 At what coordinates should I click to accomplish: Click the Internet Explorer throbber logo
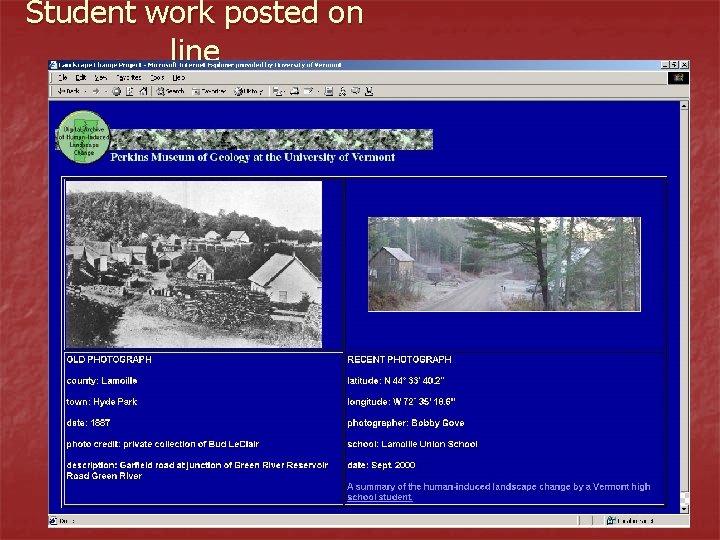(x=678, y=78)
